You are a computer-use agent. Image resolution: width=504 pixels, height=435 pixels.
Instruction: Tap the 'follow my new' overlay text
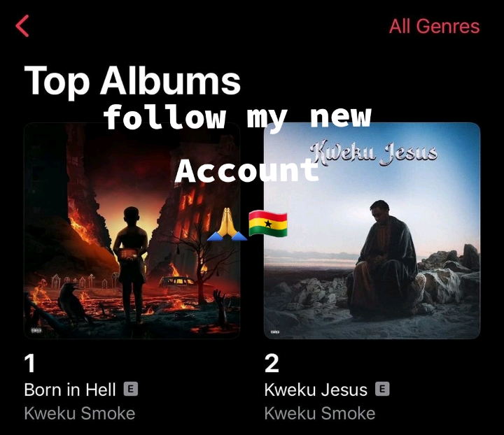coord(237,117)
